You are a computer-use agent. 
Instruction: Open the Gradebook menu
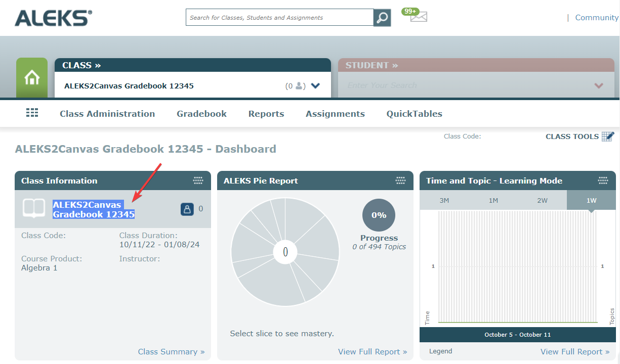click(x=201, y=113)
